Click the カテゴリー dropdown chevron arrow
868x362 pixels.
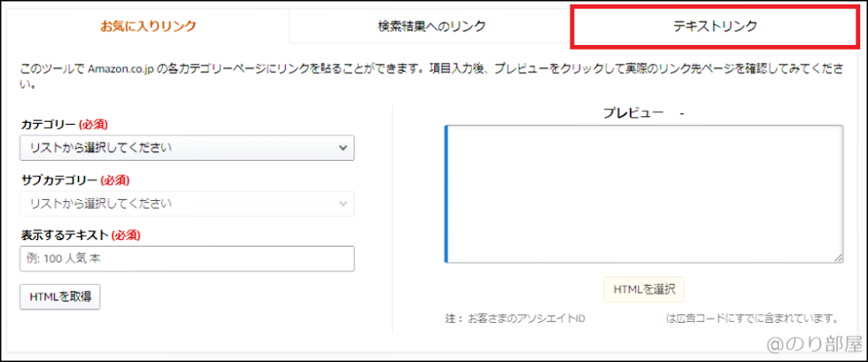[344, 148]
